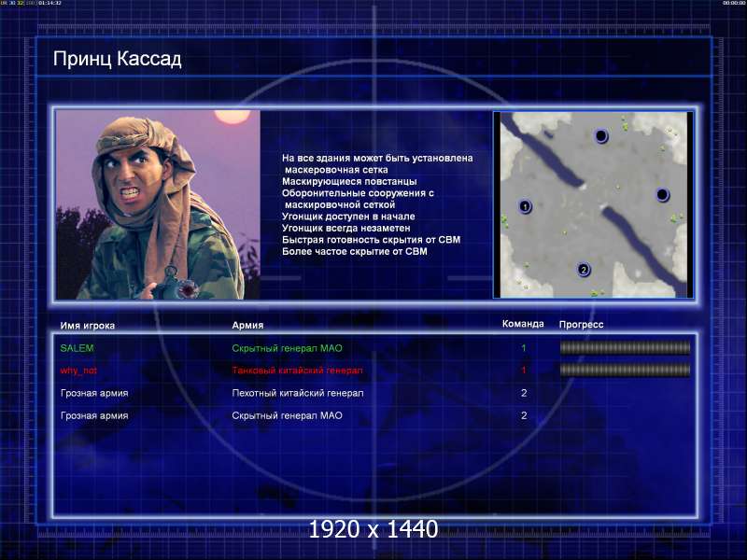Viewport: 747px width, 560px height.
Task: Click the "Угонщик всегда незаметен" ability text
Action: click(x=345, y=229)
